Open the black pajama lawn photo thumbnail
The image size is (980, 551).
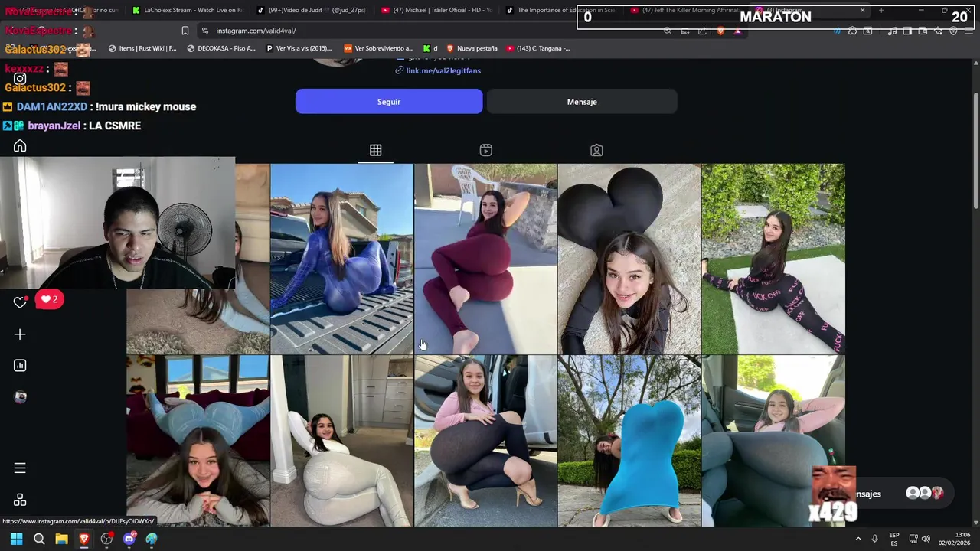(x=773, y=259)
